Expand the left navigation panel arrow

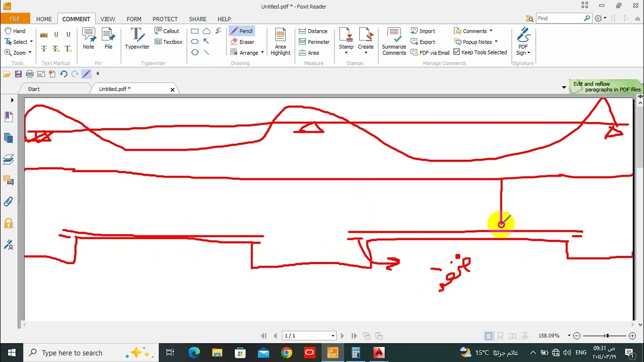pos(12,100)
